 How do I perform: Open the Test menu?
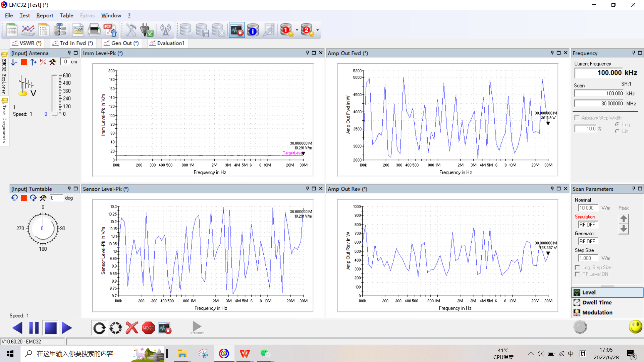24,15
